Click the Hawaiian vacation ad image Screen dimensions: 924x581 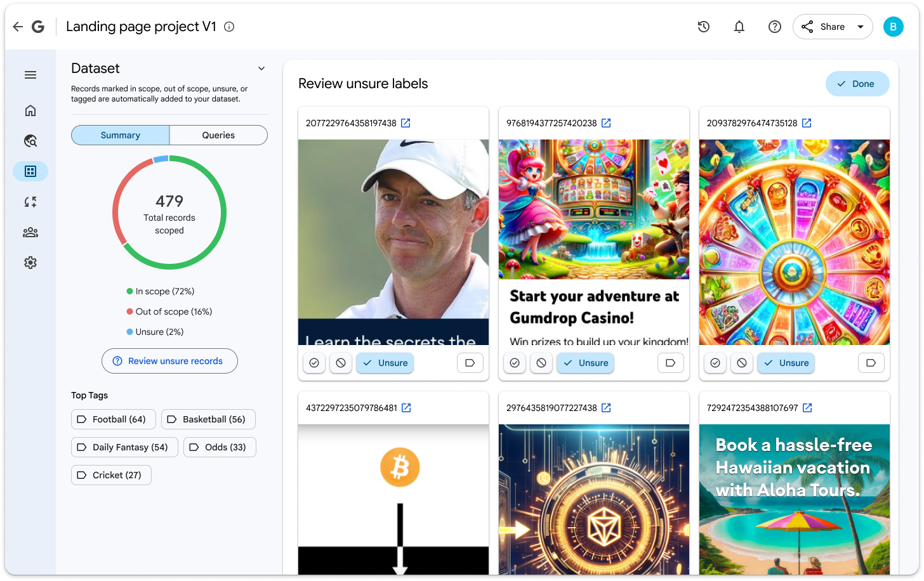point(795,499)
